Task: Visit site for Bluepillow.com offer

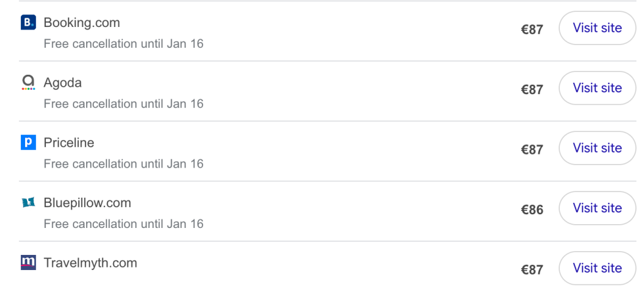Action: pos(597,208)
